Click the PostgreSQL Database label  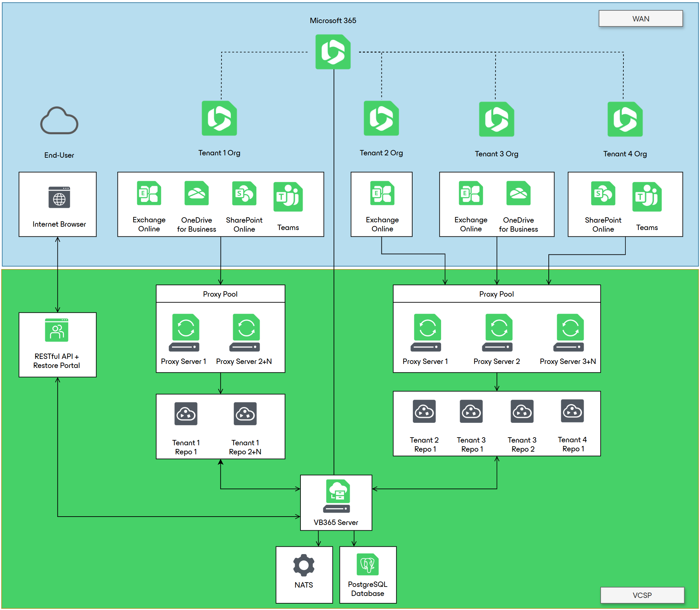click(367, 589)
